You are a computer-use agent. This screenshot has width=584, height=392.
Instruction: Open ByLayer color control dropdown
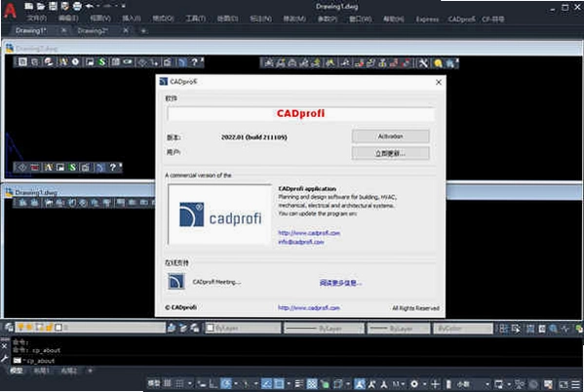(x=243, y=328)
